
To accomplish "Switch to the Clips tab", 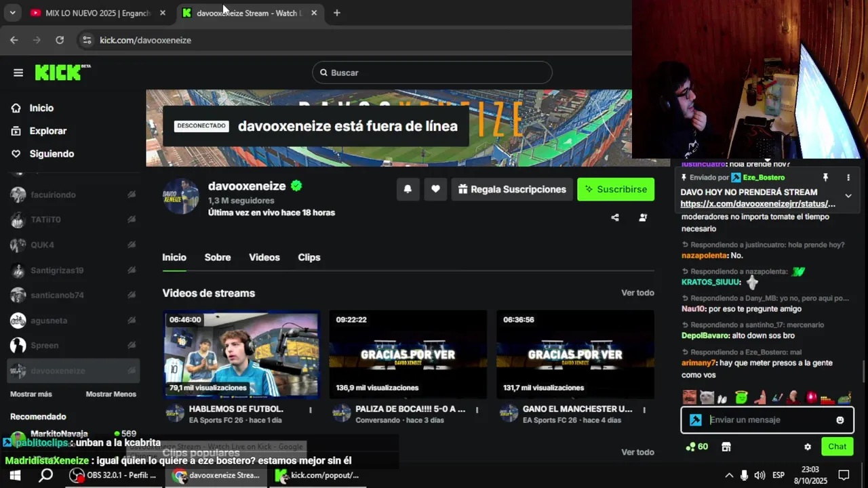I will [x=309, y=258].
